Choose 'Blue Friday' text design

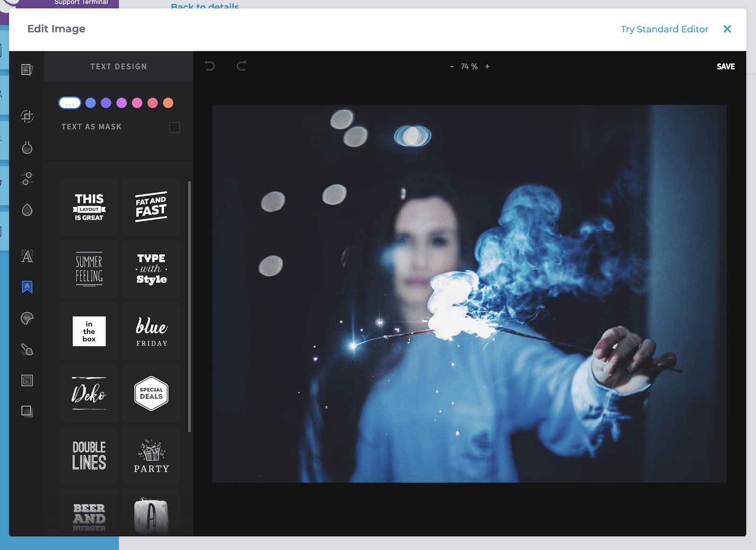click(151, 332)
